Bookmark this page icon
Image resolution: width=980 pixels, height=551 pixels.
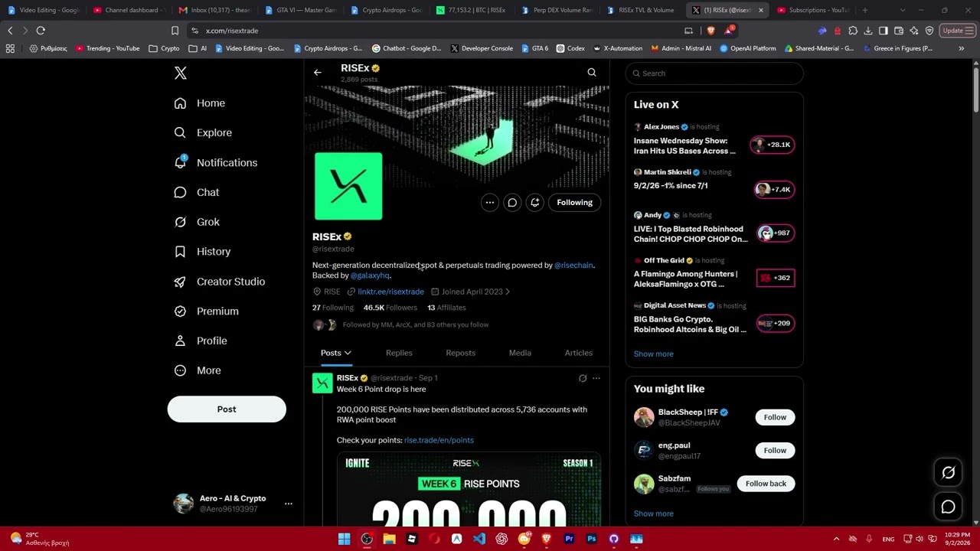(175, 31)
